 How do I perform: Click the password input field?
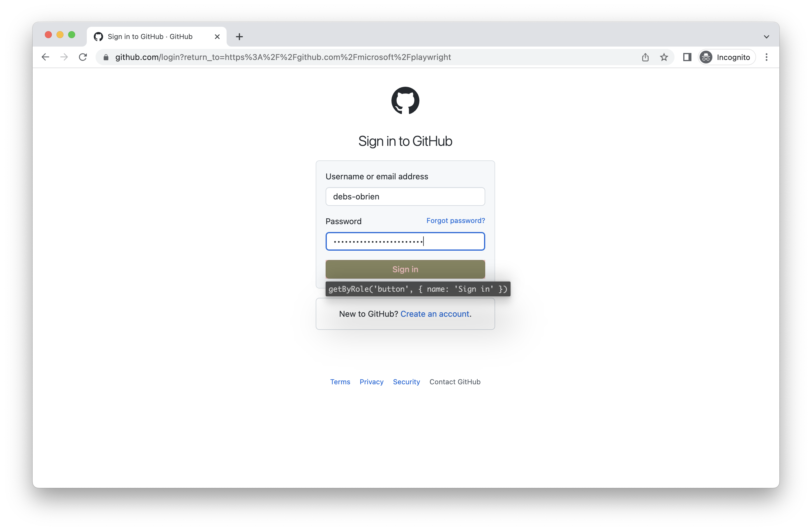(x=405, y=241)
